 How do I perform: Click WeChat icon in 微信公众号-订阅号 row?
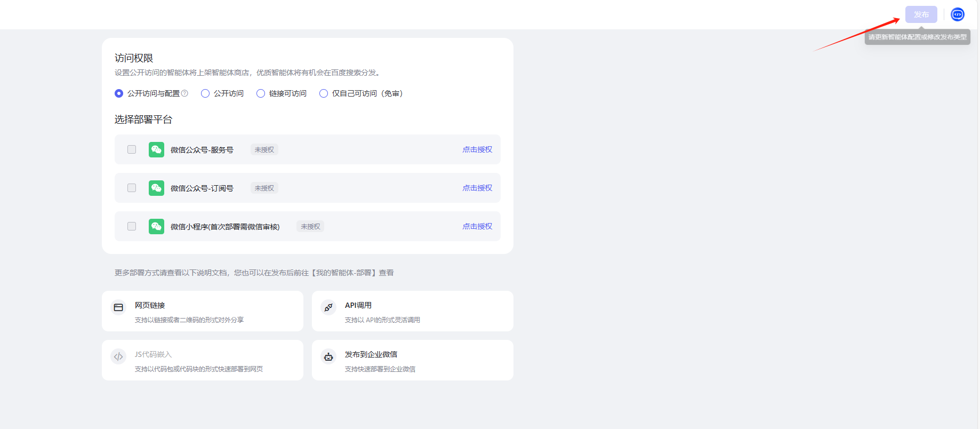156,188
